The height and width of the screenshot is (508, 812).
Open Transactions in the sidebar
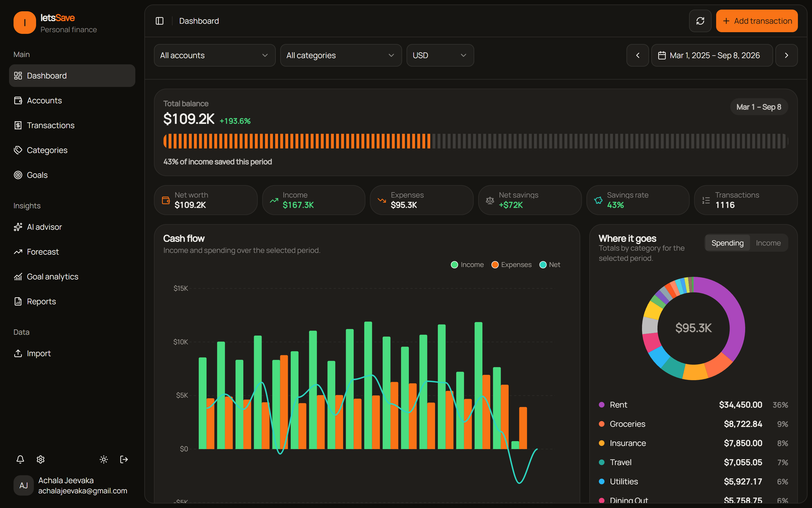pos(72,125)
